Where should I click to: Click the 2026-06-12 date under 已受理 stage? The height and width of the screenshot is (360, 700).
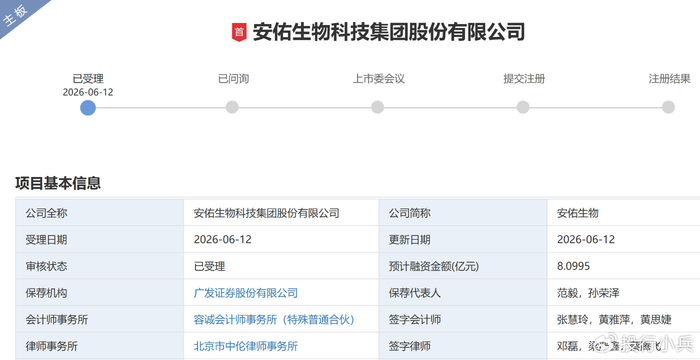pos(88,92)
